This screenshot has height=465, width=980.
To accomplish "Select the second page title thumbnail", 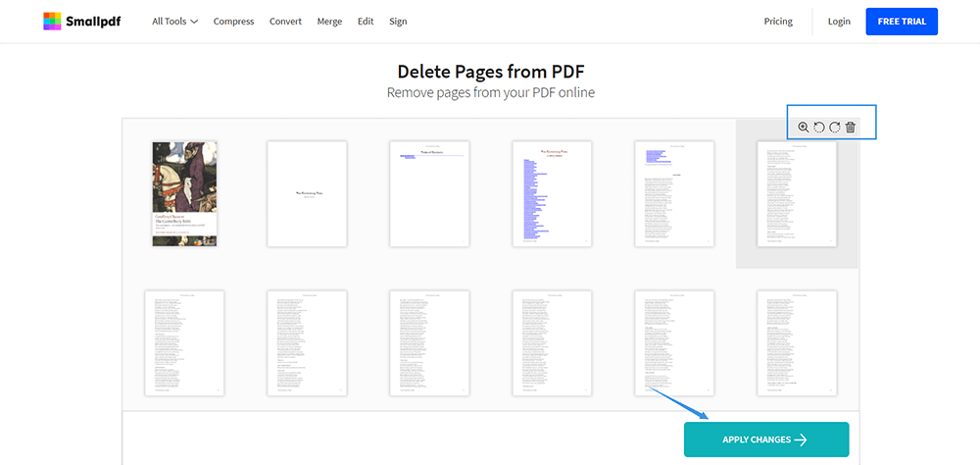I will click(x=307, y=193).
